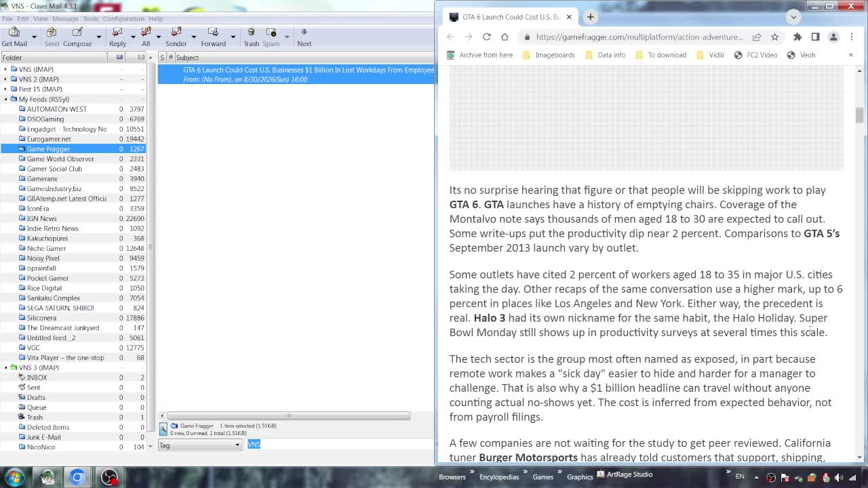Move message to Trash via toolbar
This screenshot has height=488, width=868.
click(251, 37)
